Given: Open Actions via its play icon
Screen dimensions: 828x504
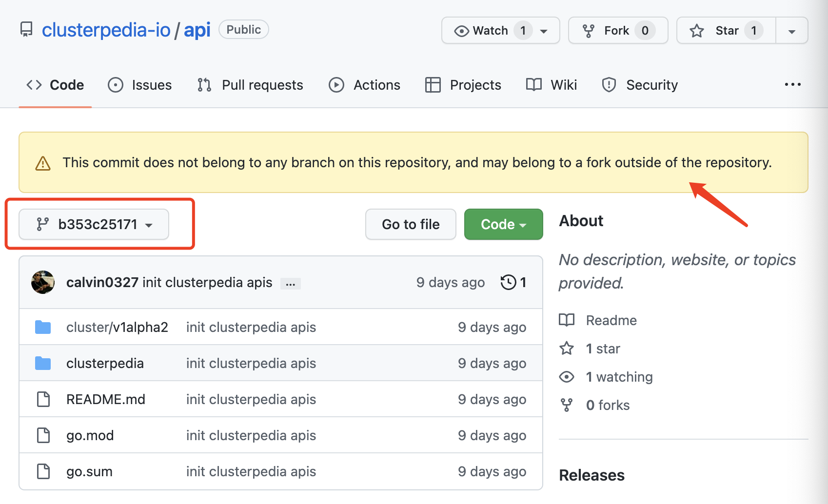Looking at the screenshot, I should point(336,84).
